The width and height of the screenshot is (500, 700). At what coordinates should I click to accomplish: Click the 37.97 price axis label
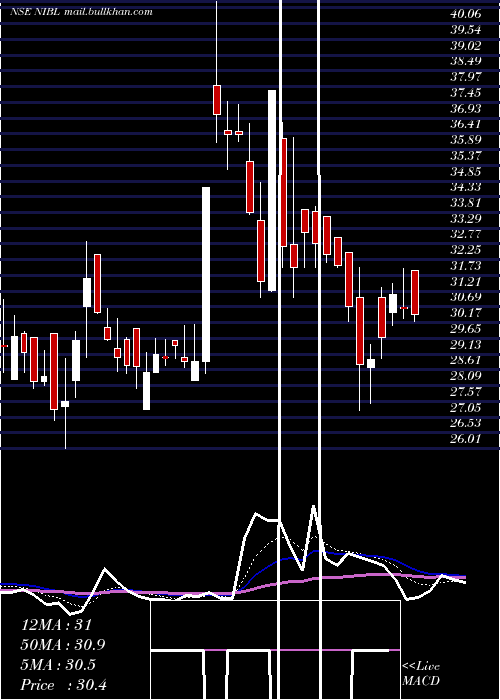coord(466,77)
